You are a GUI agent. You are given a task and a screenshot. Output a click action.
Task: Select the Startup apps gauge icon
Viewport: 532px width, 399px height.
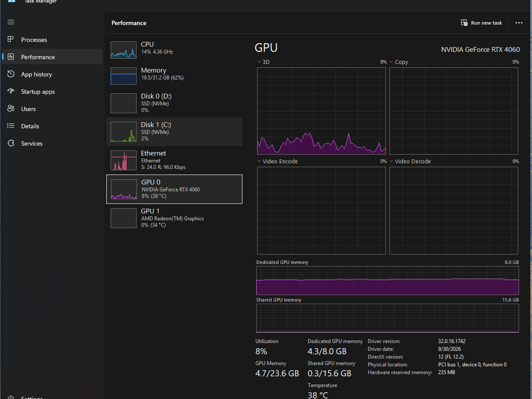point(11,91)
